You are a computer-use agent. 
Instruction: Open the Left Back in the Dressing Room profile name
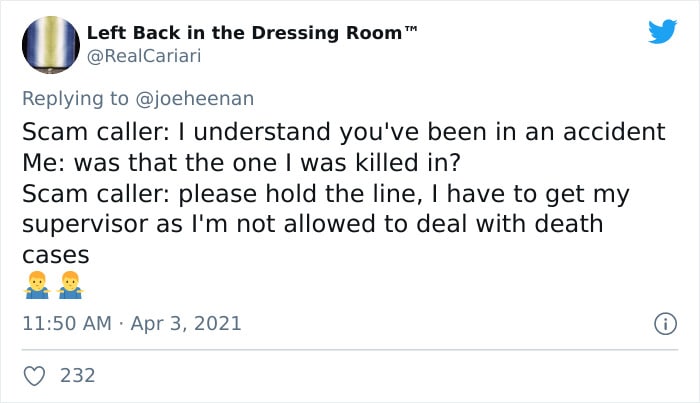[245, 33]
